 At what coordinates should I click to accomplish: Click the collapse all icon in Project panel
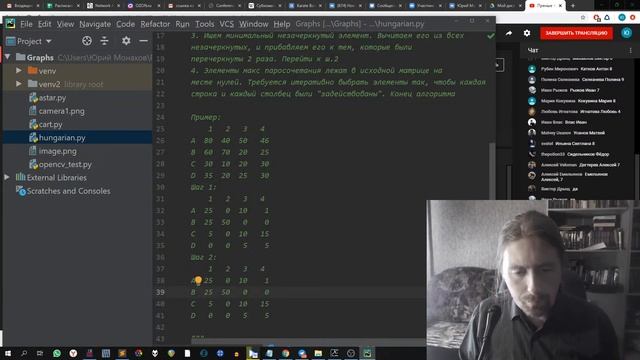point(104,41)
